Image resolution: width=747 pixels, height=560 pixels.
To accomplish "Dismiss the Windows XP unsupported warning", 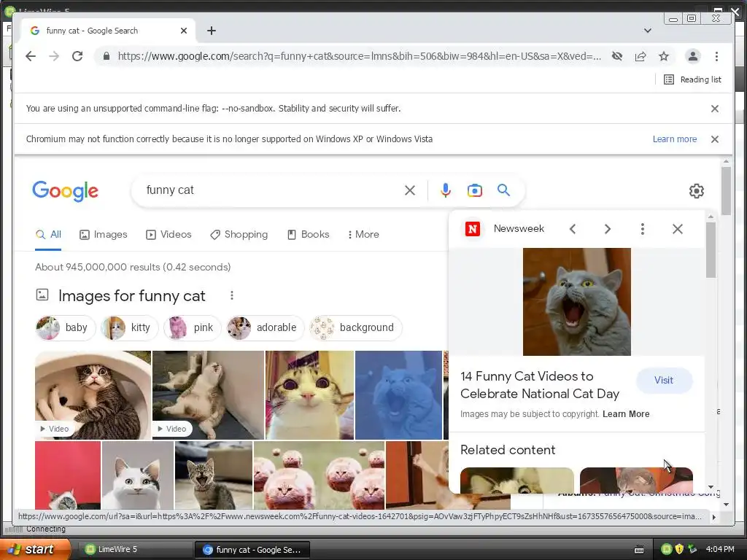I will click(x=715, y=139).
